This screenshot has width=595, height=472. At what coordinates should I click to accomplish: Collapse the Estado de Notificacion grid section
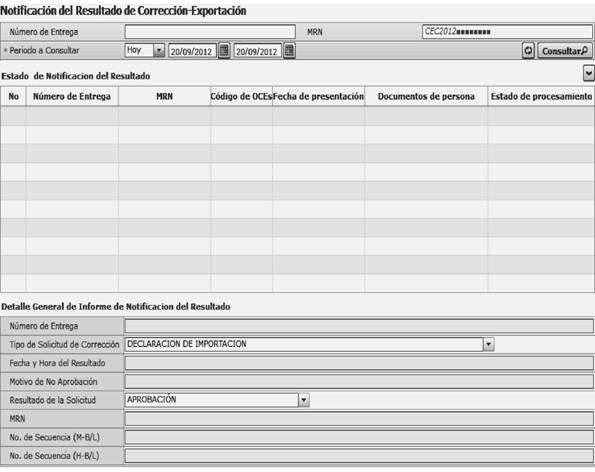pyautogui.click(x=589, y=73)
